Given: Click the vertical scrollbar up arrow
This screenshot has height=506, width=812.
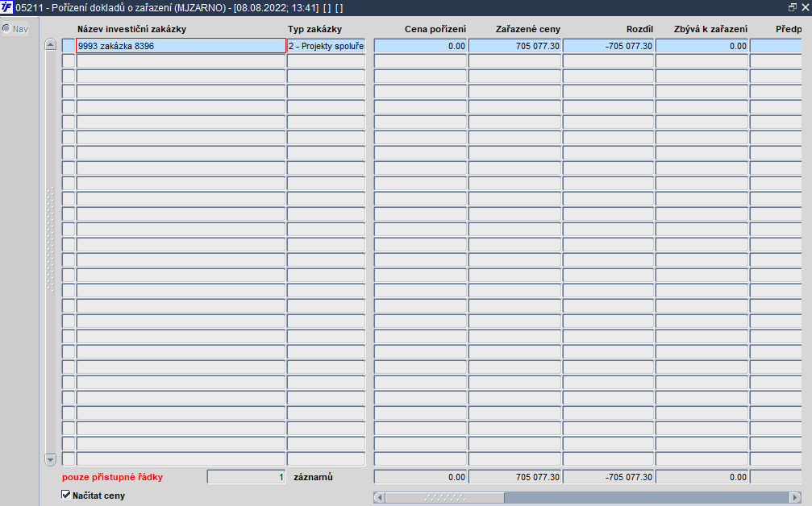Looking at the screenshot, I should [50, 44].
